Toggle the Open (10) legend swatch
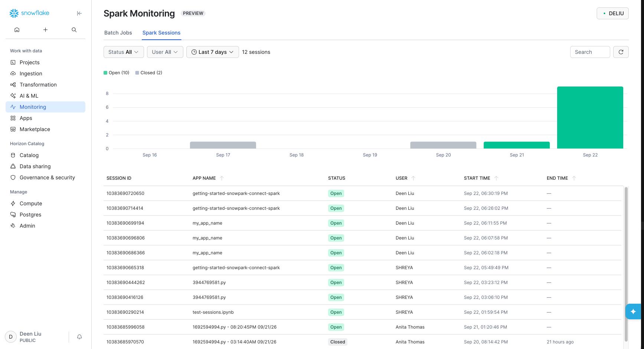 [105, 73]
